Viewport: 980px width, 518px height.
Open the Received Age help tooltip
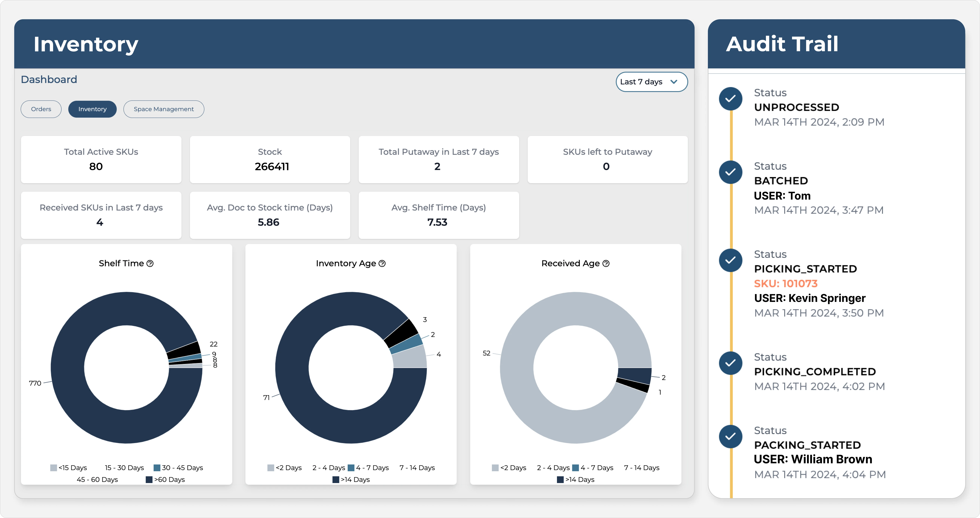point(606,263)
